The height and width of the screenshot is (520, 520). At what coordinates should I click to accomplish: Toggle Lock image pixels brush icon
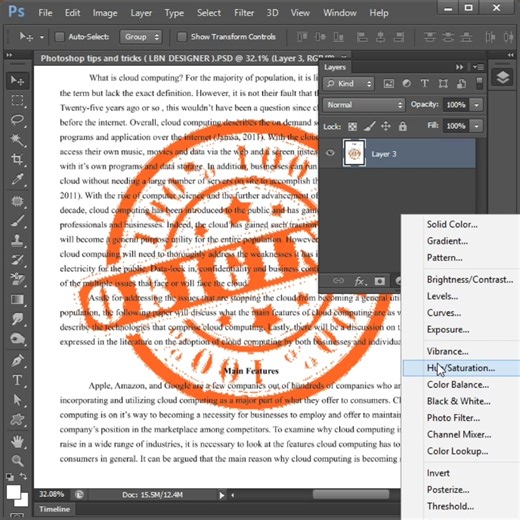click(369, 126)
